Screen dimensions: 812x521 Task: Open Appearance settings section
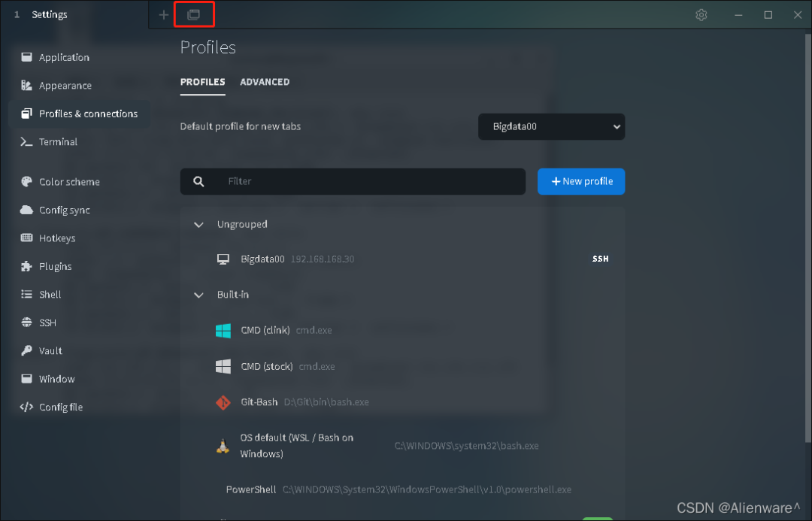[79, 86]
